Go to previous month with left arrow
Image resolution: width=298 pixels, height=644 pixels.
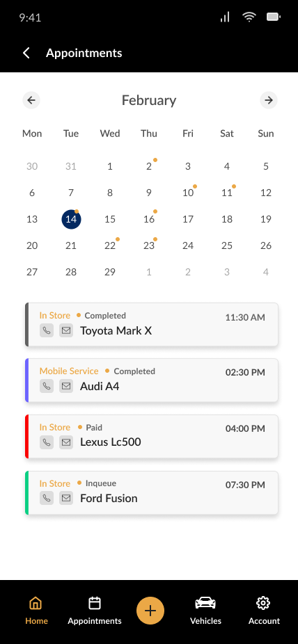(31, 100)
